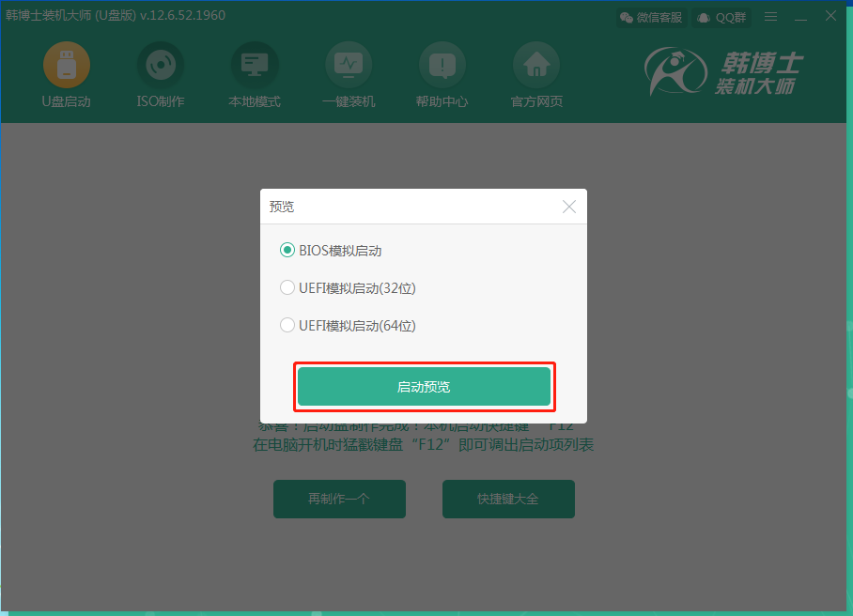Choose UEFI模拟启动(64位) boot mode

(287, 325)
